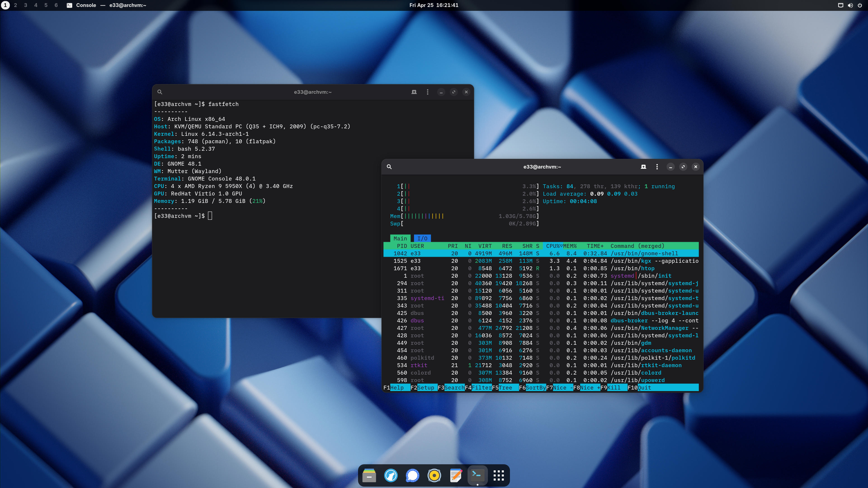Open the Signal messenger dock icon
This screenshot has height=488, width=868.
click(413, 475)
